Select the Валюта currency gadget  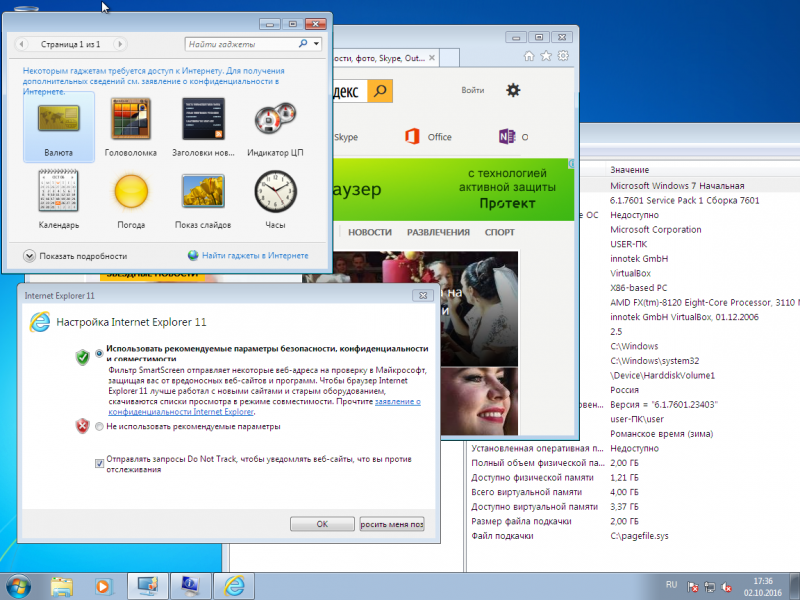pyautogui.click(x=59, y=127)
